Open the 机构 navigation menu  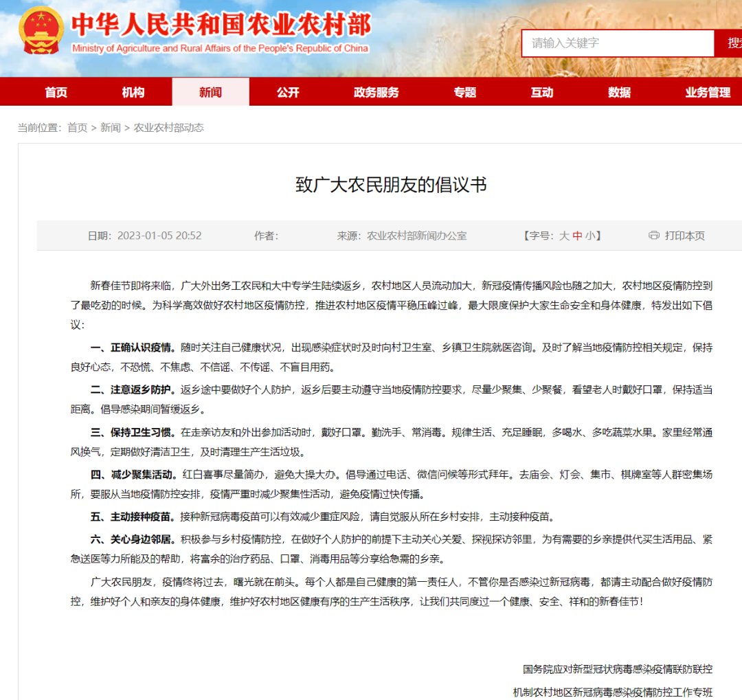point(133,92)
